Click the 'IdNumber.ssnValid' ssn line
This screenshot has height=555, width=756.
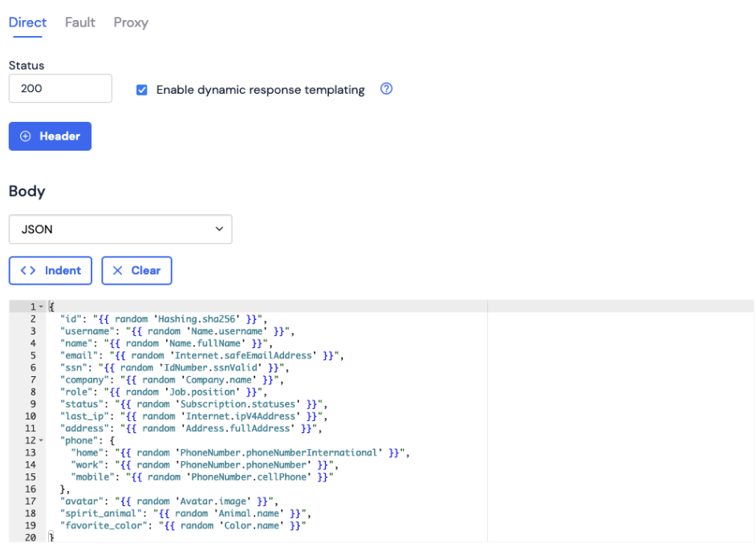pyautogui.click(x=174, y=367)
